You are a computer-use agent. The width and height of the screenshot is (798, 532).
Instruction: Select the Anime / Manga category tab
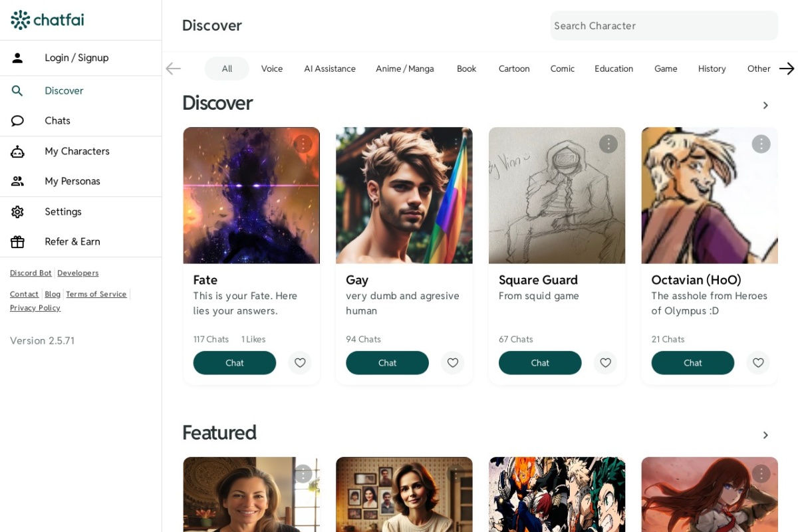point(404,68)
